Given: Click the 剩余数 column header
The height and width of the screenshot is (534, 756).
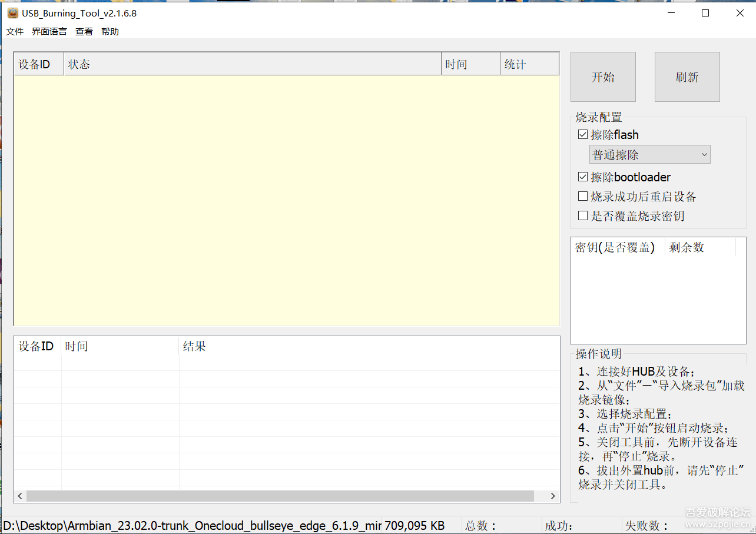Looking at the screenshot, I should (701, 247).
